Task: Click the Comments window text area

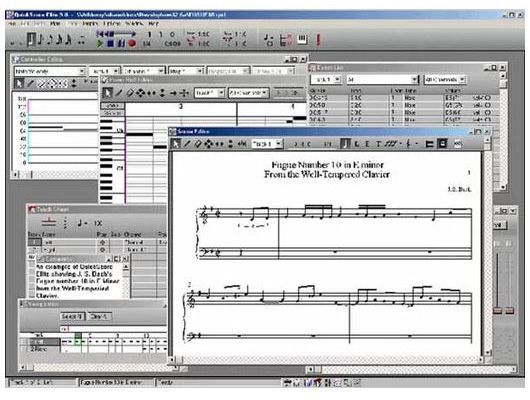Action: pos(78,281)
